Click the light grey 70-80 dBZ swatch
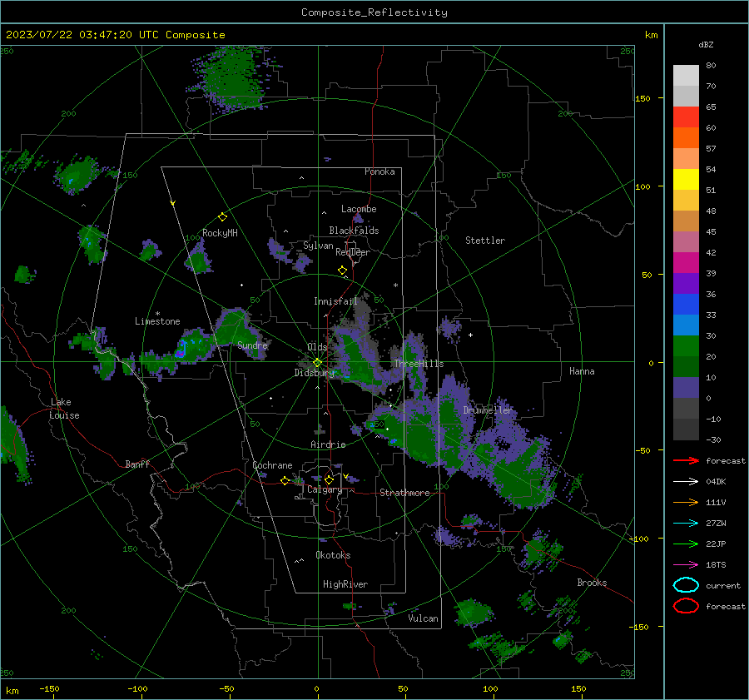The image size is (749, 700). tap(686, 76)
